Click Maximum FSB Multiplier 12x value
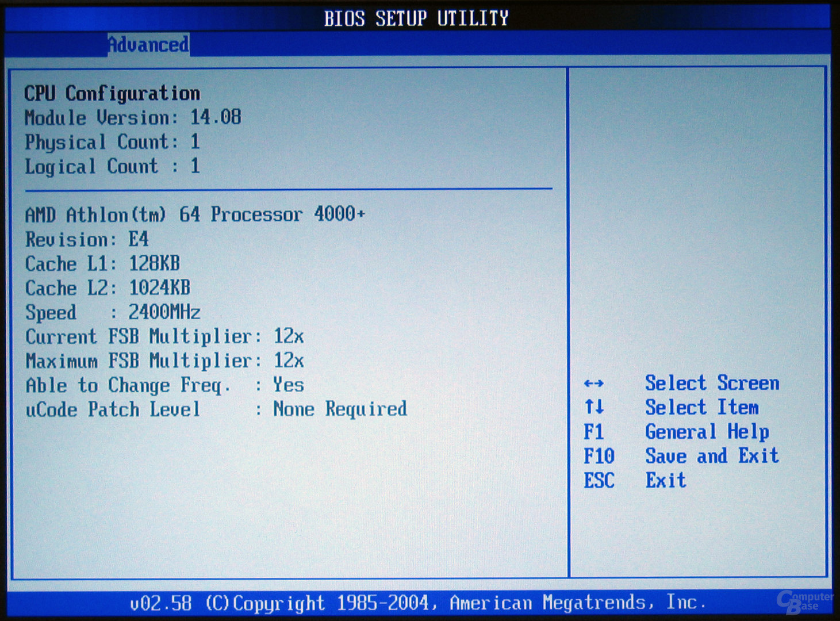This screenshot has width=840, height=621. [x=289, y=361]
